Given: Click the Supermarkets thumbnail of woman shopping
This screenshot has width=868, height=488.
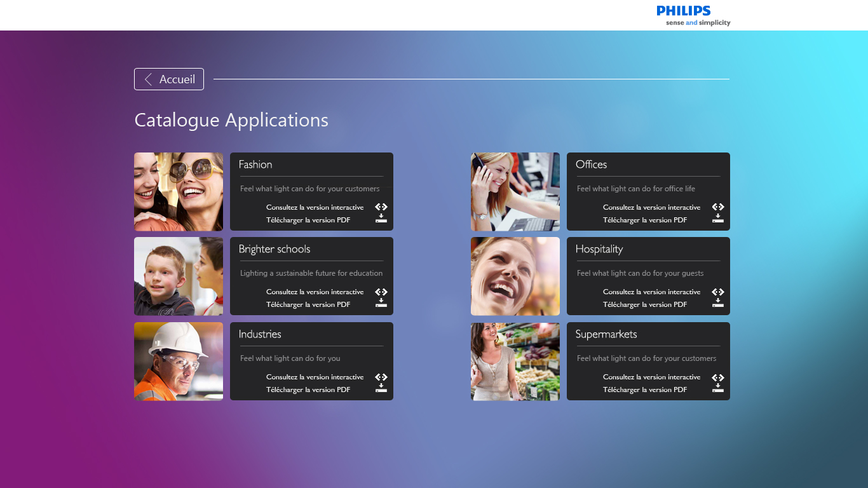Looking at the screenshot, I should (515, 362).
